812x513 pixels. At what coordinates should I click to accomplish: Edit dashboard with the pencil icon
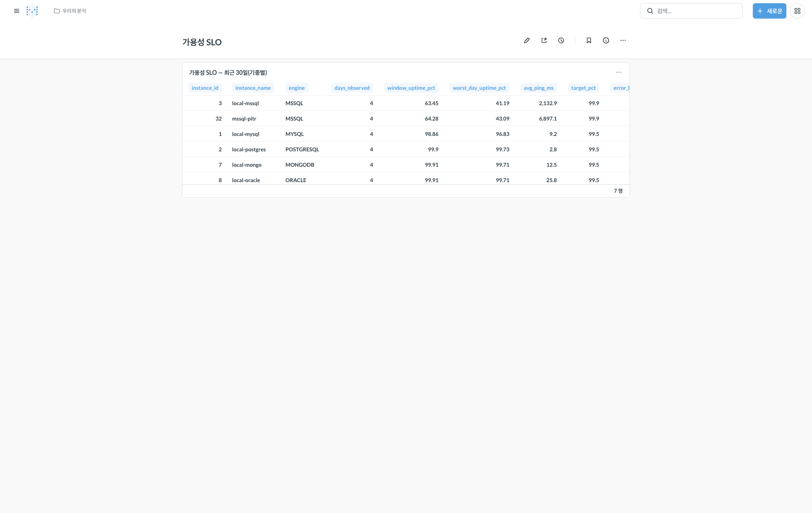(x=527, y=41)
